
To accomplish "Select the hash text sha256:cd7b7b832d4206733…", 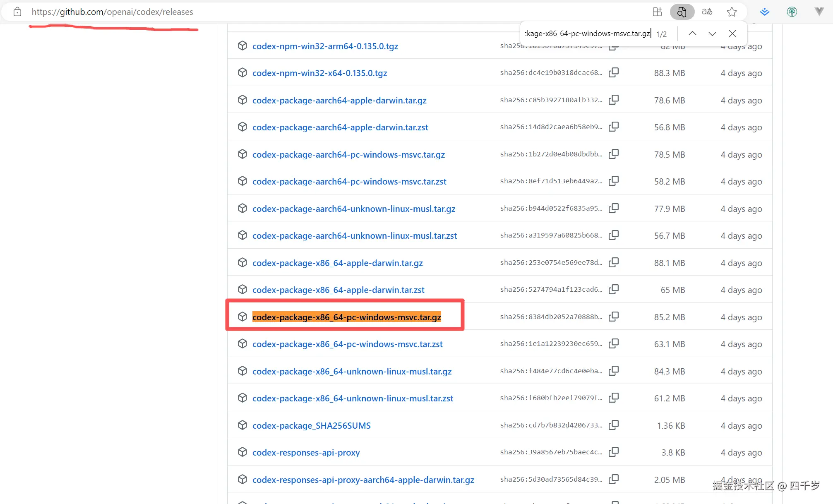I will click(551, 425).
